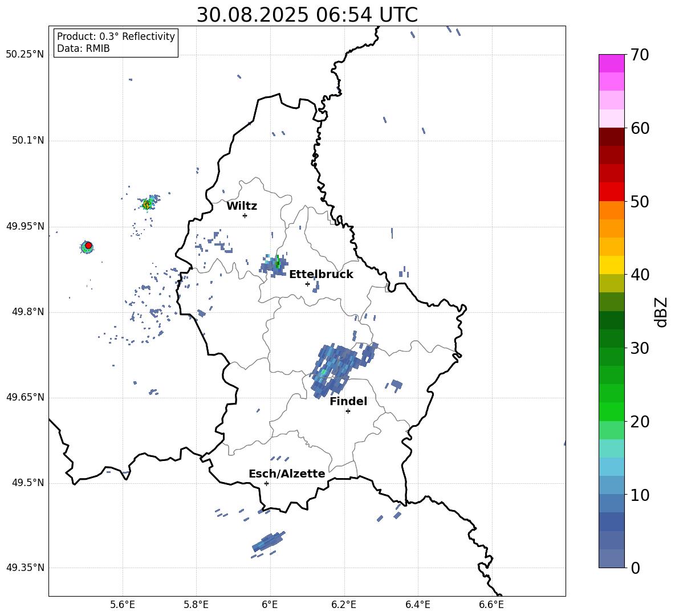Click the red radar echo dot
Image resolution: width=675 pixels, height=616 pixels.
tap(88, 245)
